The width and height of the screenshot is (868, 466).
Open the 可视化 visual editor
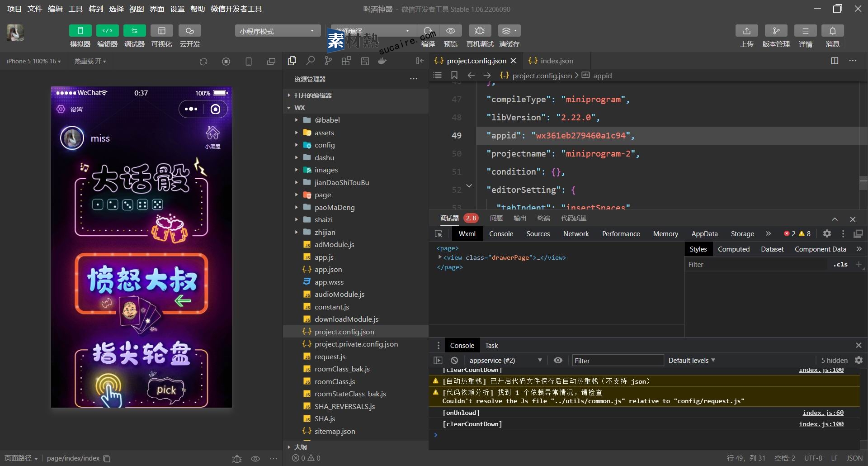point(161,31)
